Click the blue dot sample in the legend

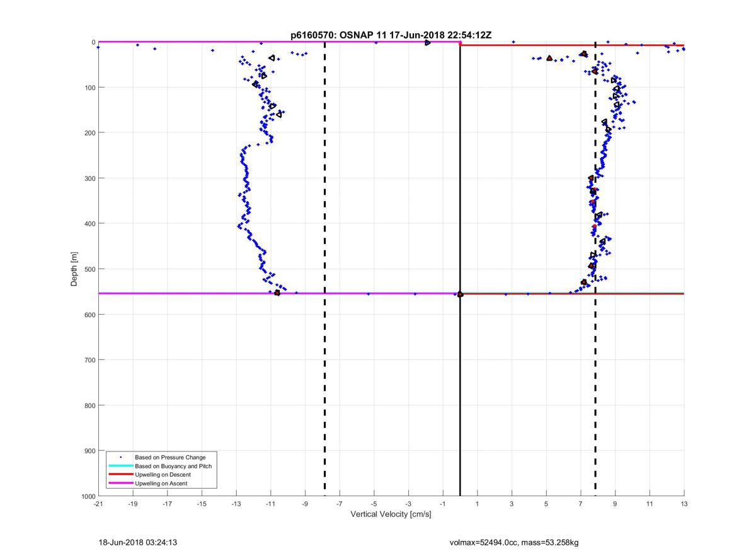click(x=120, y=457)
